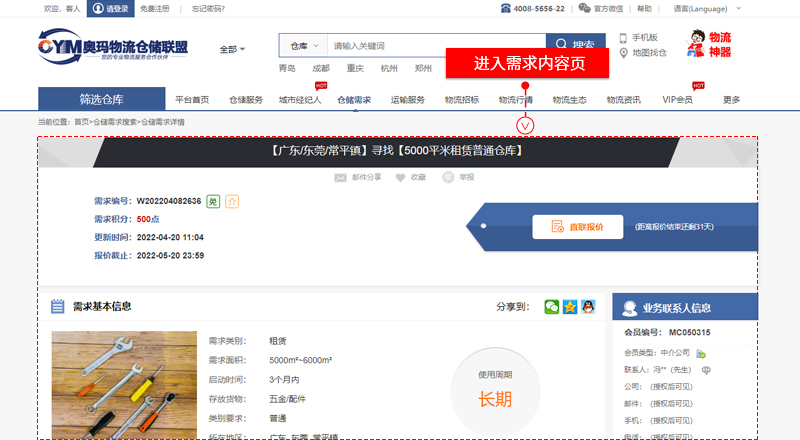Share to WeChat via green icon
The image size is (800, 440).
click(x=552, y=307)
